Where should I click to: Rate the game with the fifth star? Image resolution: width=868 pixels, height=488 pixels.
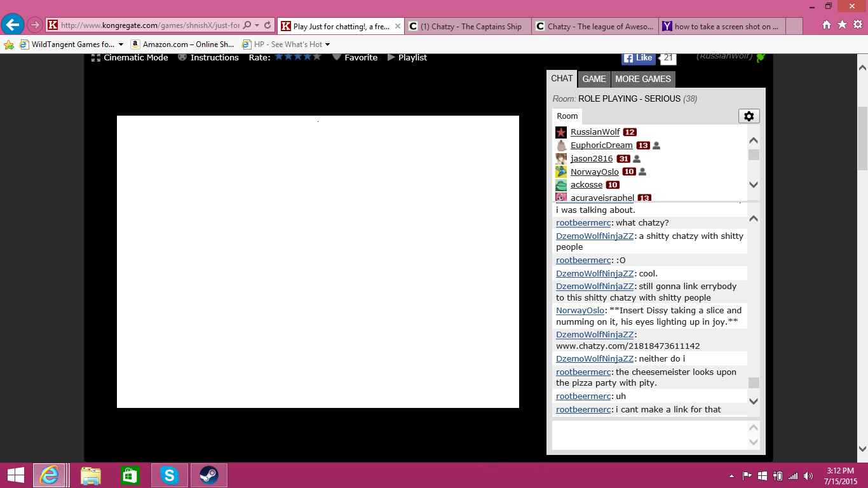tap(317, 57)
